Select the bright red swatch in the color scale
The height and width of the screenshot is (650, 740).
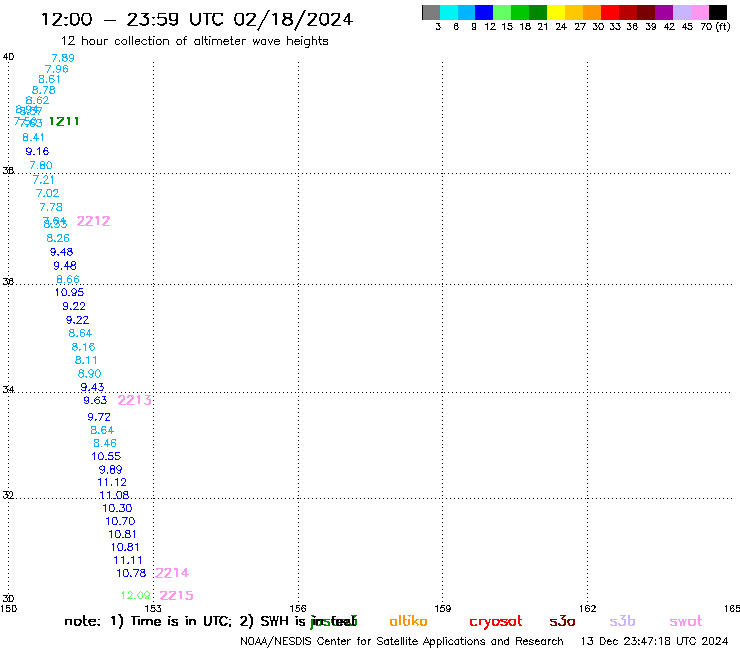[x=610, y=12]
